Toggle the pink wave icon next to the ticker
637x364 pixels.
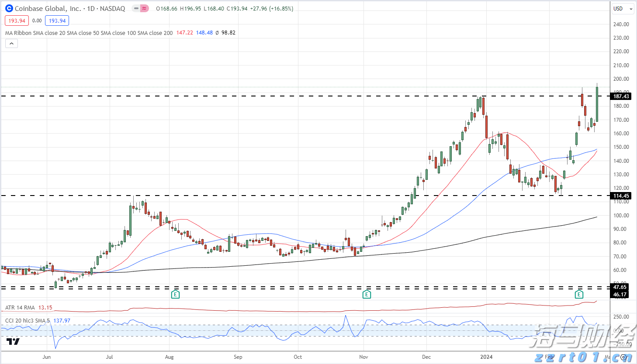(143, 8)
